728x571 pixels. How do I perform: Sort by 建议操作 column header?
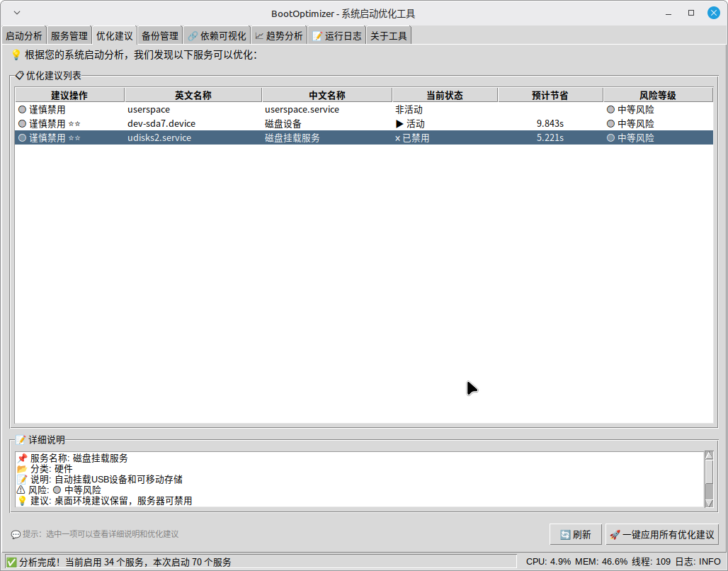(x=69, y=95)
